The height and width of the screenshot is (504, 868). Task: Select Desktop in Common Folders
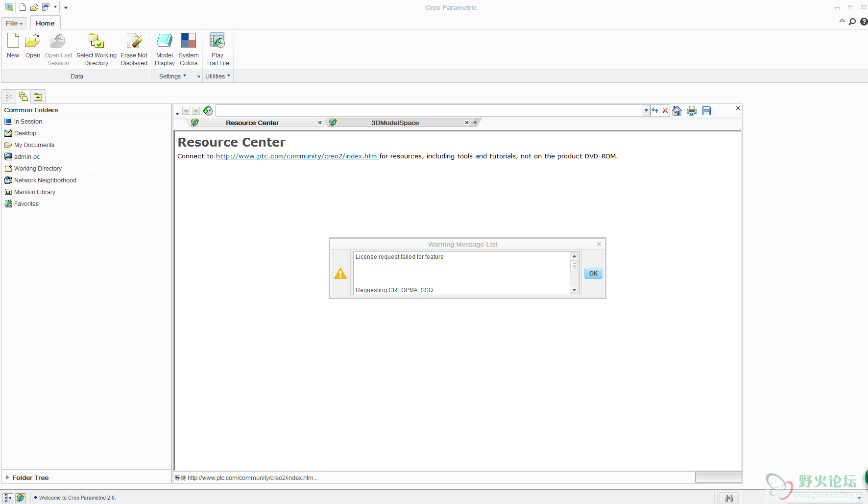[21, 133]
